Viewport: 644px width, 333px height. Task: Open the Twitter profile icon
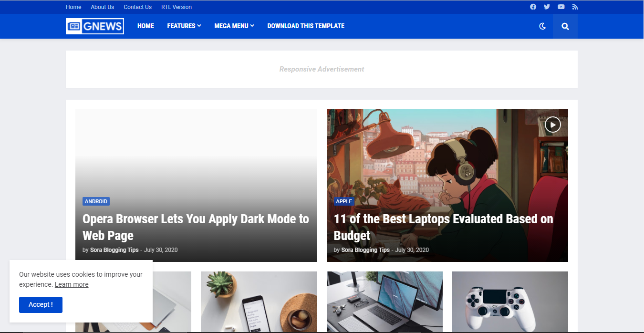[x=547, y=7]
